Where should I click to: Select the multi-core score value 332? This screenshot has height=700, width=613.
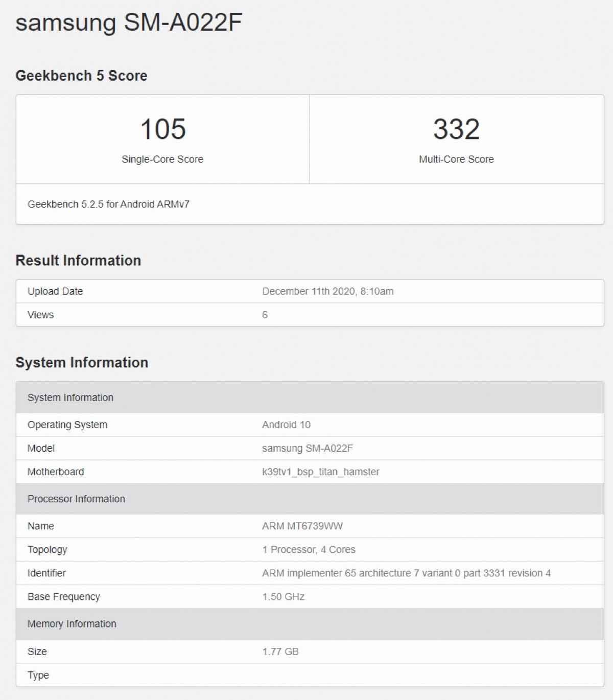point(456,129)
